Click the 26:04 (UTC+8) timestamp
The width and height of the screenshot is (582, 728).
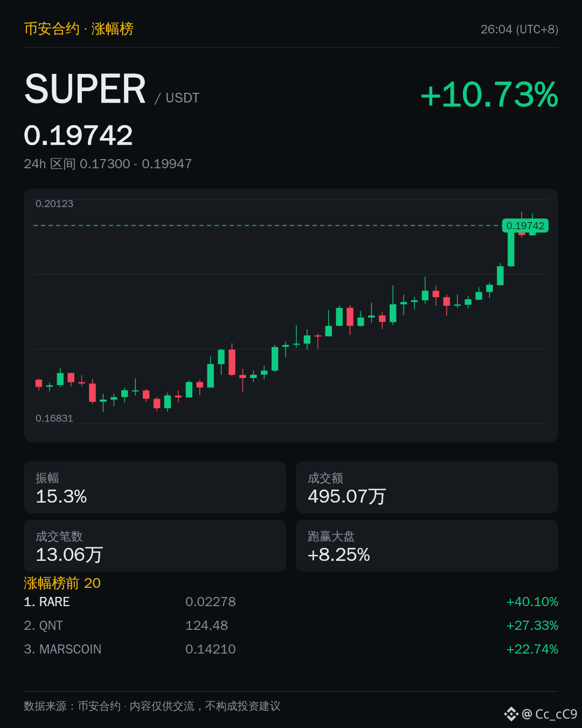(x=519, y=29)
